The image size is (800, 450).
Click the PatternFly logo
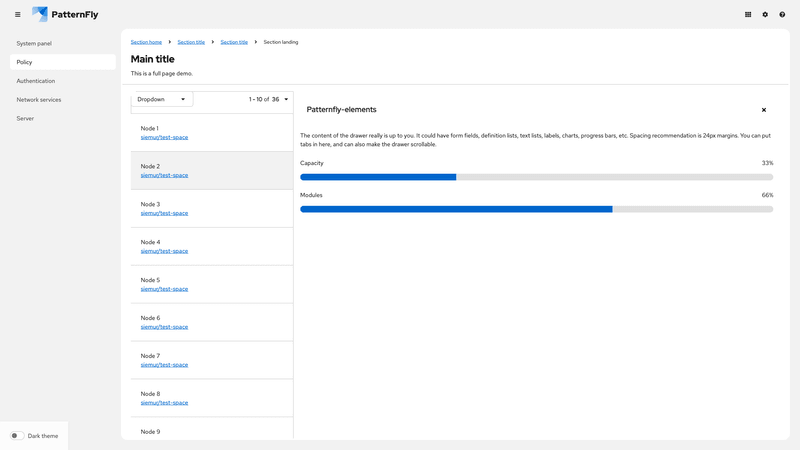click(x=65, y=15)
